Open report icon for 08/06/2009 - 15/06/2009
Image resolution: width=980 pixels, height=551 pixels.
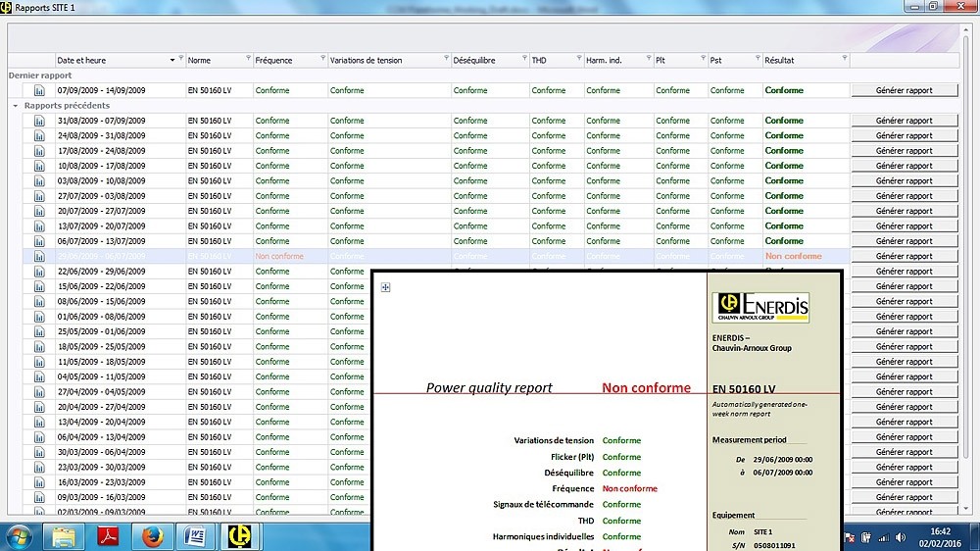(x=39, y=301)
